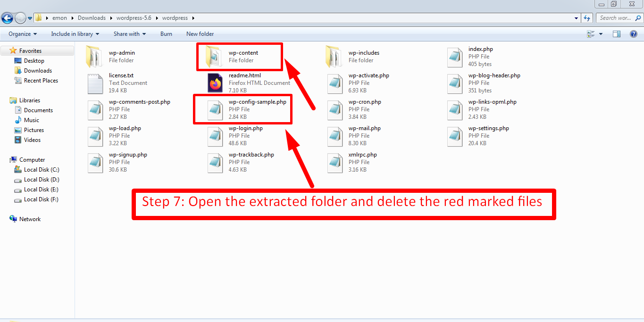Select the wp-signup.php file icon
Viewport: 644px width, 322px height.
point(95,163)
